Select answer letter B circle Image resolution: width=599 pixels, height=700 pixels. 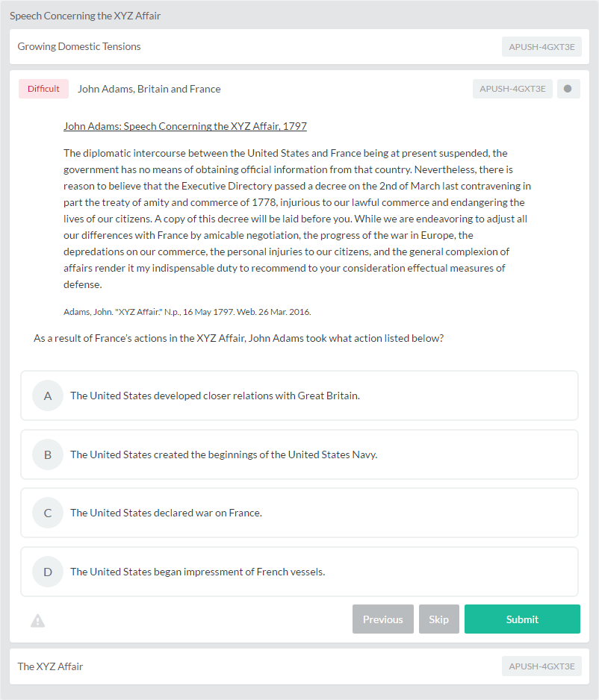tap(48, 454)
